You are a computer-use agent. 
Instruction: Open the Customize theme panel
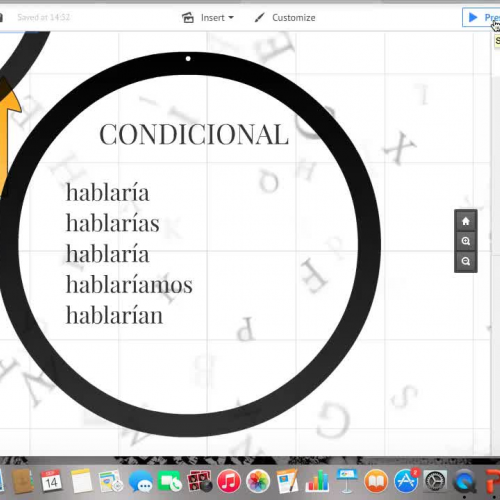285,18
